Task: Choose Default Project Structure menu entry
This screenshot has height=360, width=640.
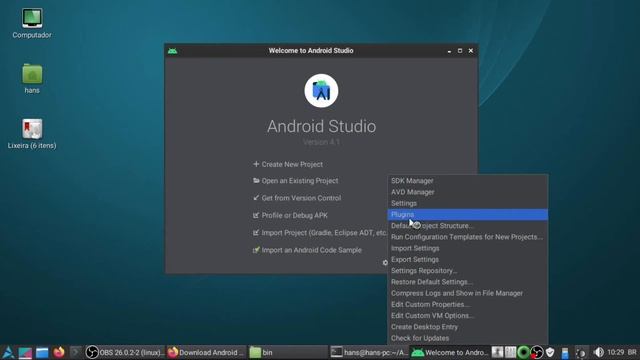Action: tap(467, 226)
